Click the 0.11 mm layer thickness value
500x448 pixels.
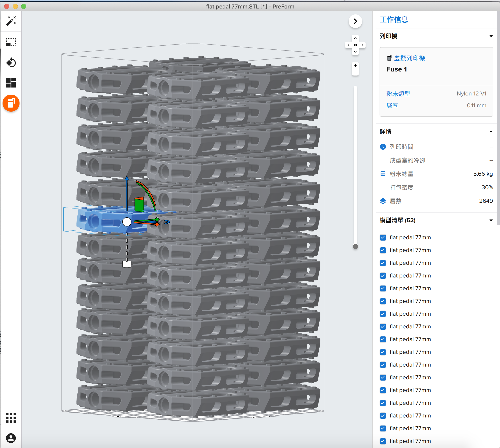click(477, 106)
